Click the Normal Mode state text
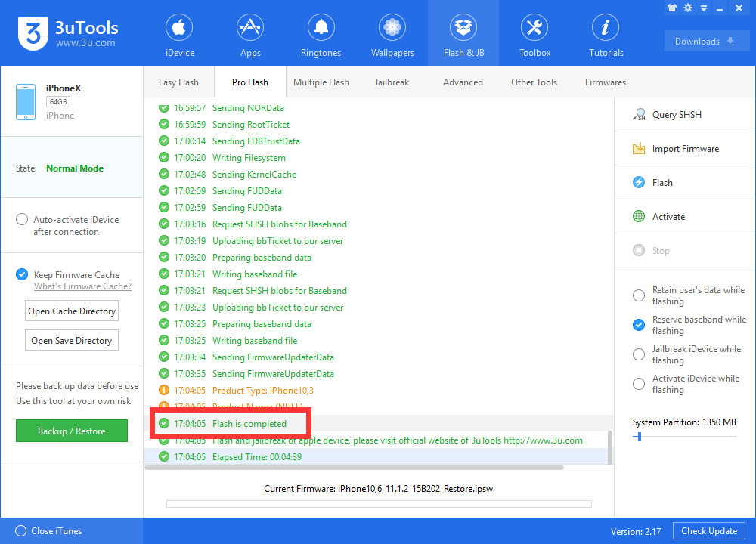This screenshot has width=756, height=544. (x=75, y=168)
